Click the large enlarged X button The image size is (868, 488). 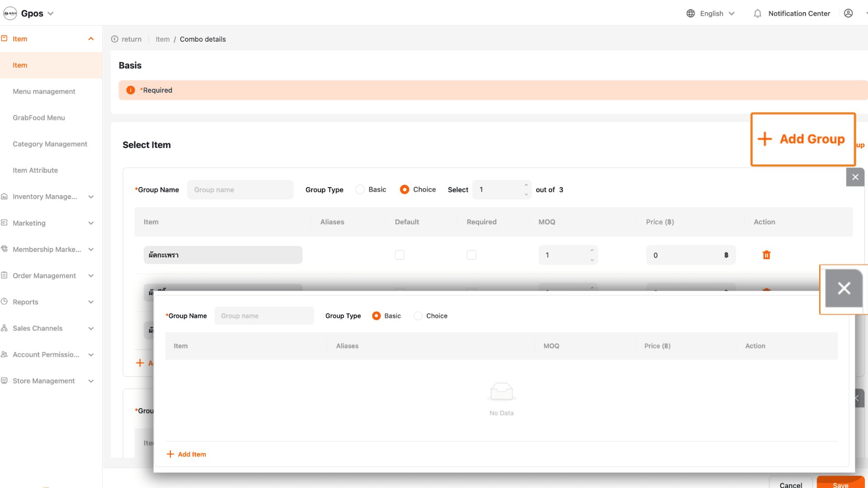pos(844,288)
